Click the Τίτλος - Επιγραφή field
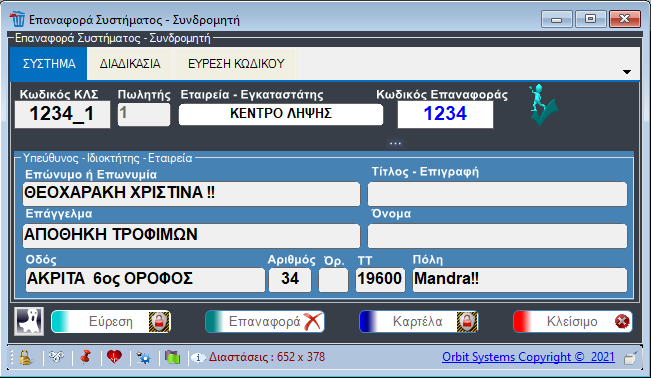Viewport: 651px width, 378px height. point(497,194)
